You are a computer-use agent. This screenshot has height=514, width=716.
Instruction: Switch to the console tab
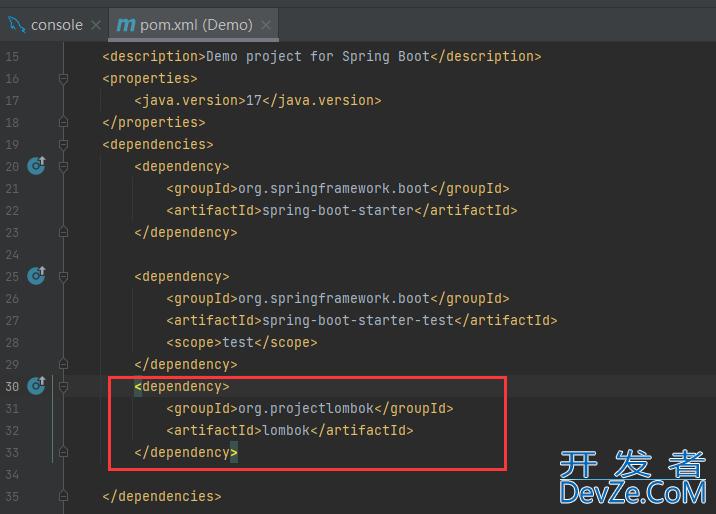(x=57, y=25)
